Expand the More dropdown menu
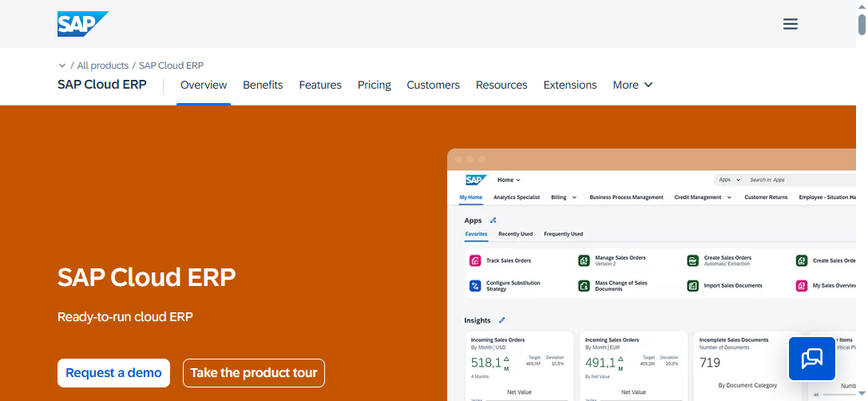The image size is (868, 401). point(632,85)
